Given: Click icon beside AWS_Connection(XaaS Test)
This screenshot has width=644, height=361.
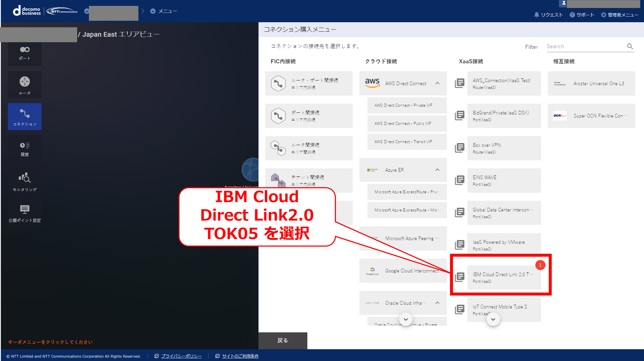Looking at the screenshot, I should (459, 83).
